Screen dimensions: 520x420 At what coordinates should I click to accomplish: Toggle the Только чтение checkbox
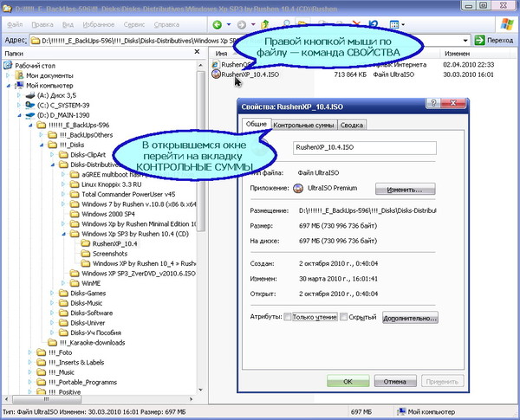pyautogui.click(x=288, y=317)
